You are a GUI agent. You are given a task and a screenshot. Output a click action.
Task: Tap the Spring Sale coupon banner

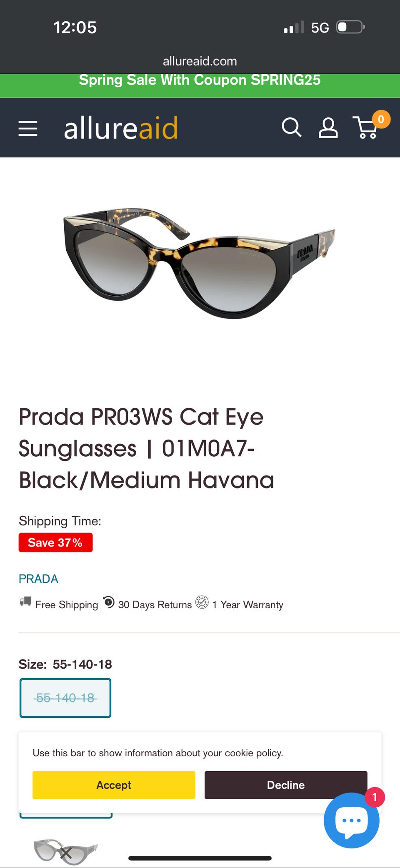point(200,80)
